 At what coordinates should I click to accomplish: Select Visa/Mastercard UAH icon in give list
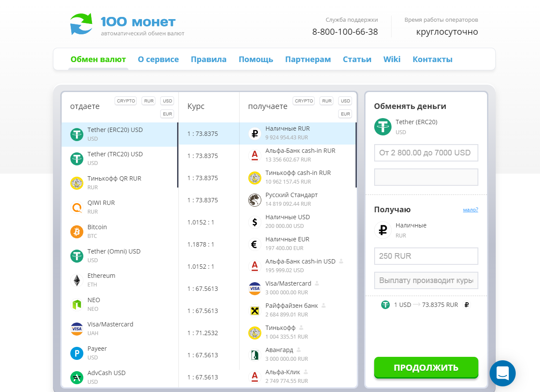77,329
